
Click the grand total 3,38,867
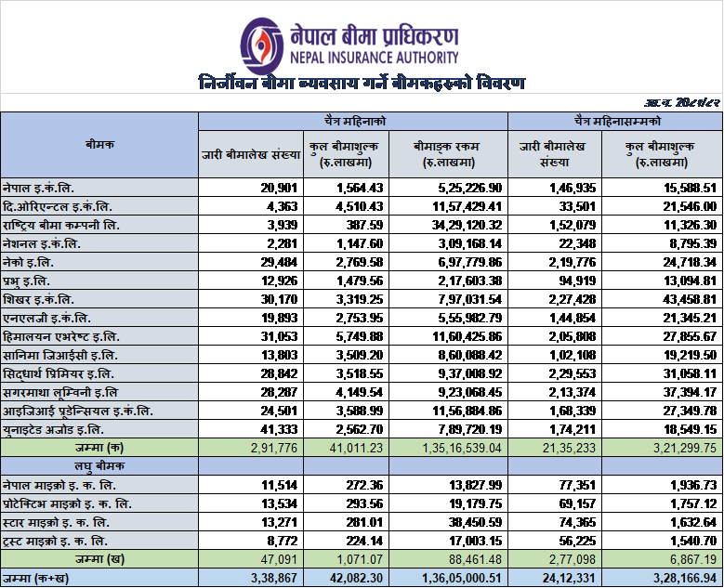274,579
